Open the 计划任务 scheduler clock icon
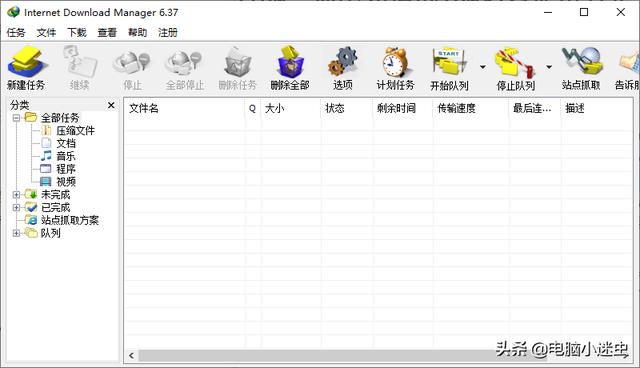 395,62
